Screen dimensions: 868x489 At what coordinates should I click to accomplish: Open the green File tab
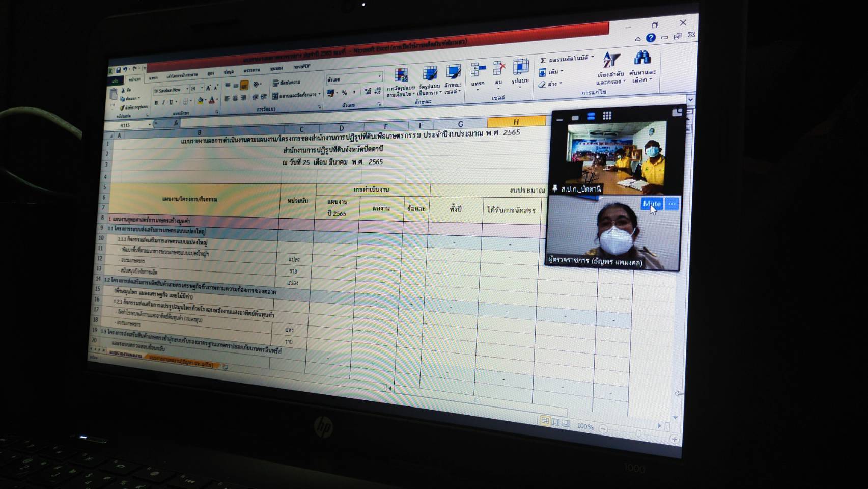click(115, 81)
